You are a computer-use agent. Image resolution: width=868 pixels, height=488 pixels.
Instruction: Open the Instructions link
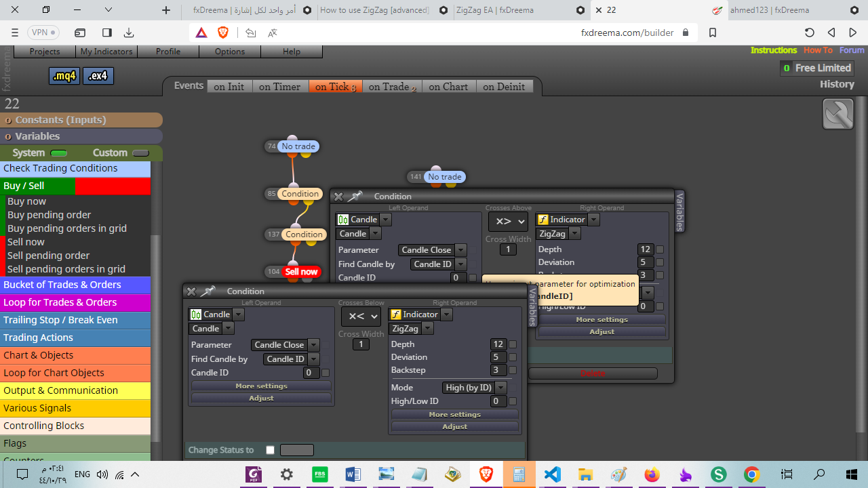click(774, 50)
